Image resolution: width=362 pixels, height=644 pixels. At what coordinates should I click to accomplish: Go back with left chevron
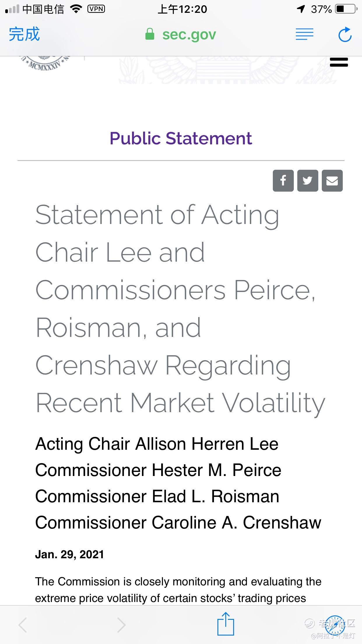tap(23, 625)
